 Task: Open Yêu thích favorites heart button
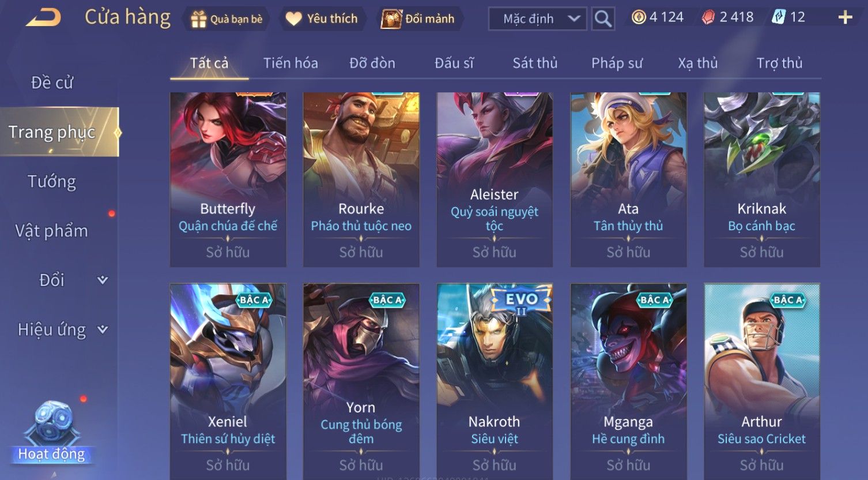pos(322,19)
